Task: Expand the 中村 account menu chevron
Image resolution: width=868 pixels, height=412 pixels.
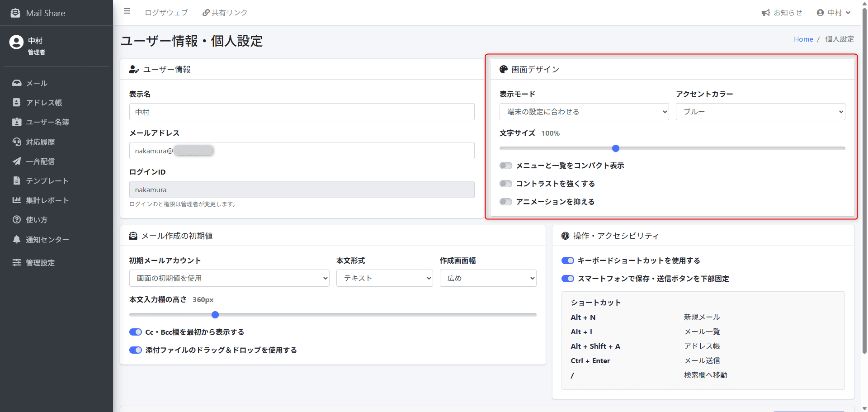Action: click(849, 13)
